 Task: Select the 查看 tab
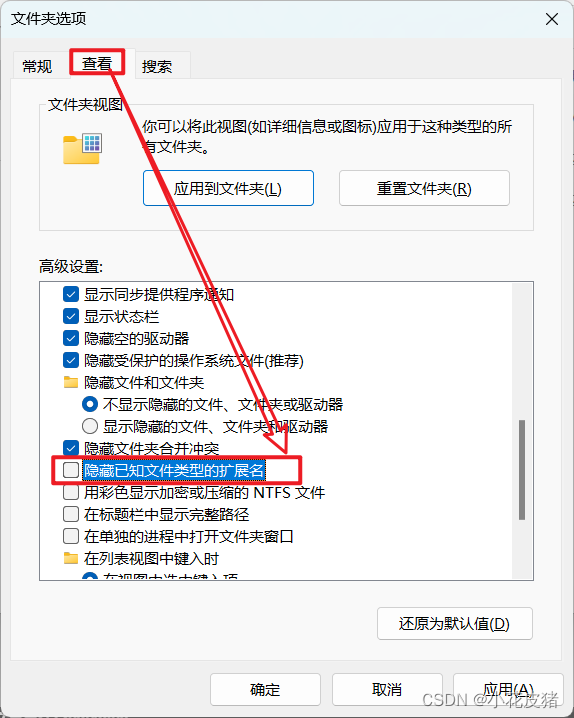tap(97, 63)
